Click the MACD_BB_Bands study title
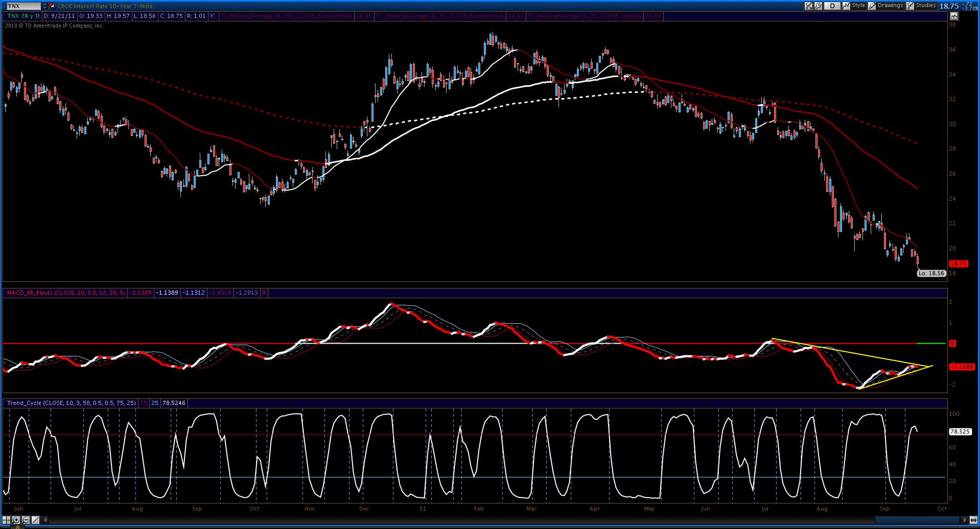This screenshot has height=529, width=980. click(65, 293)
